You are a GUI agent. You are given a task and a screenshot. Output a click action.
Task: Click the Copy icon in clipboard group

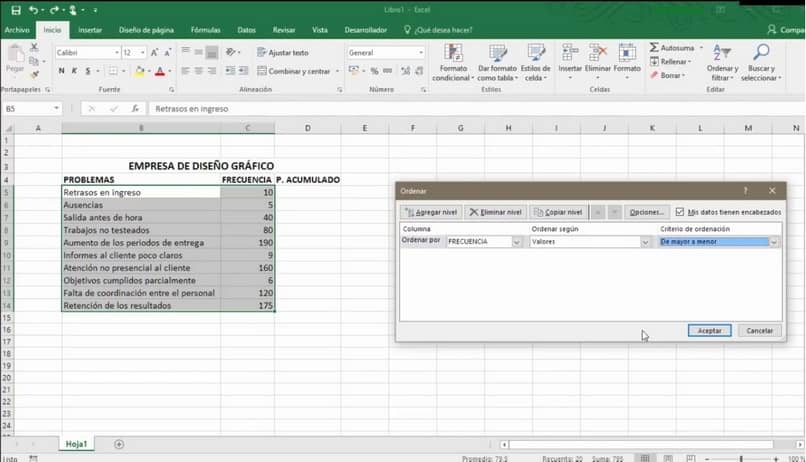pyautogui.click(x=34, y=61)
